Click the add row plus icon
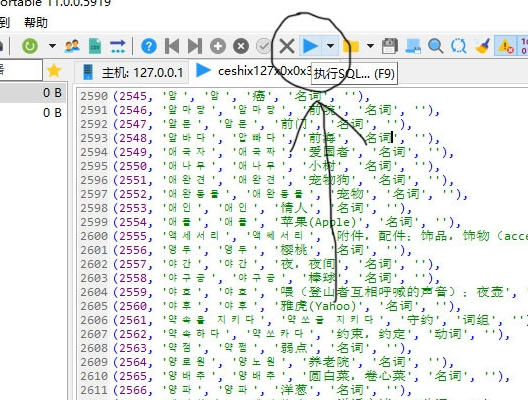Viewport: 528px width, 400px height. (218, 46)
